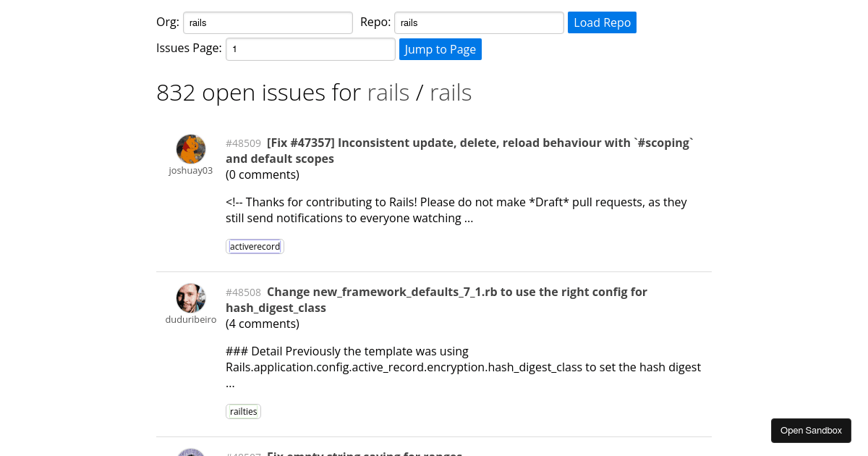Click the '(4 comments)' text under issue #48508

pyautogui.click(x=263, y=324)
